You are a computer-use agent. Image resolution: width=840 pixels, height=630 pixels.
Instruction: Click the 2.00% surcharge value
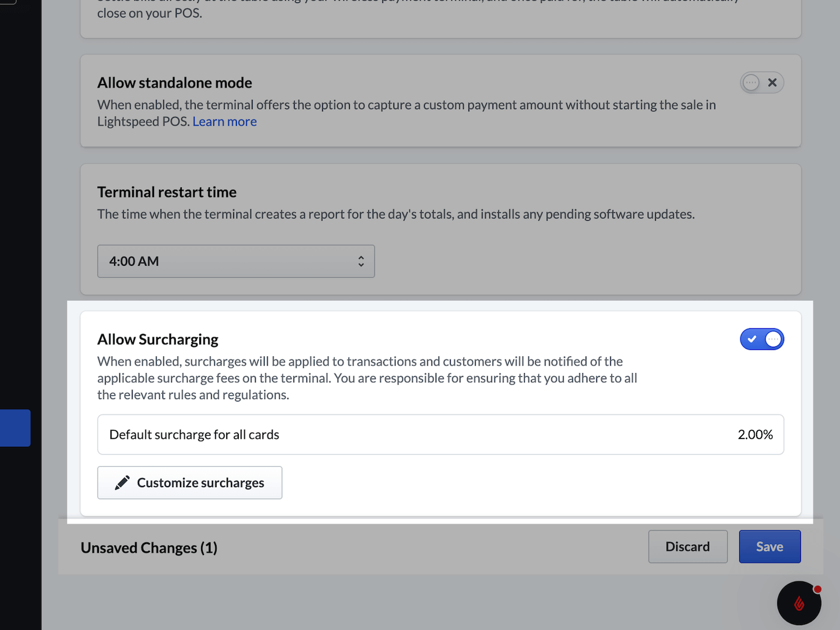point(755,434)
